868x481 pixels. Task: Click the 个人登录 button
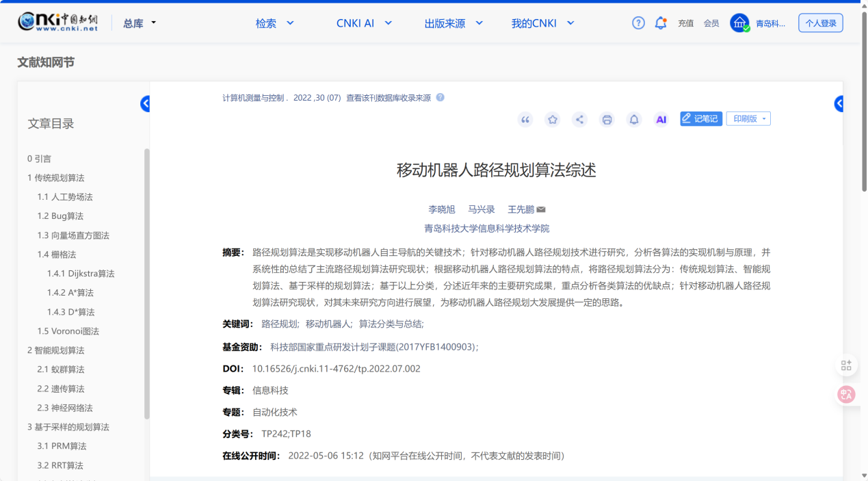pos(820,23)
